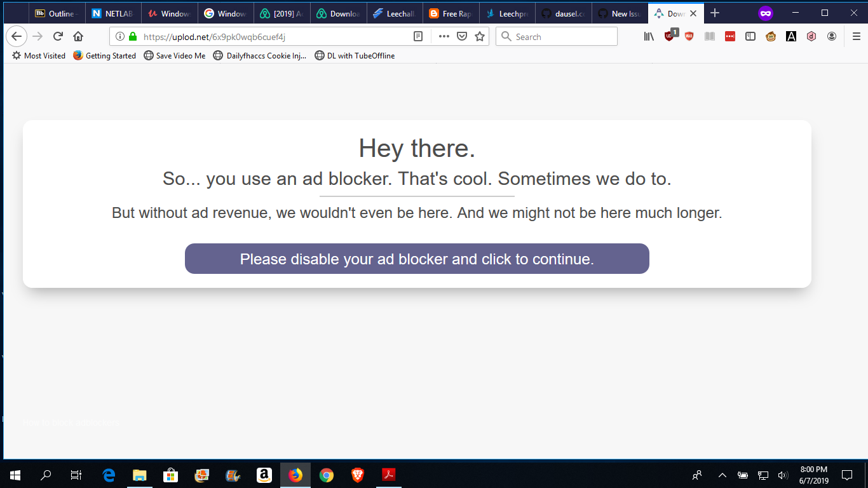
Task: Toggle the sidebars toolbar button
Action: [750, 36]
